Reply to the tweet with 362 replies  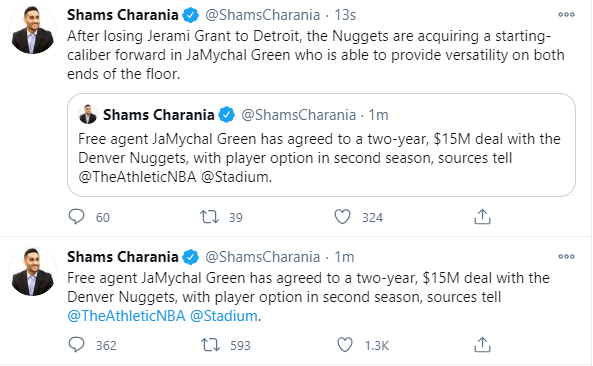(x=76, y=345)
